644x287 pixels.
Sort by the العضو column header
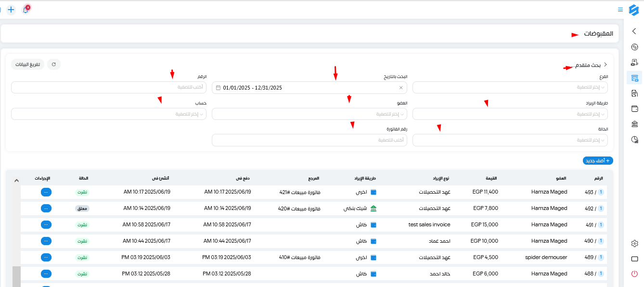point(561,179)
